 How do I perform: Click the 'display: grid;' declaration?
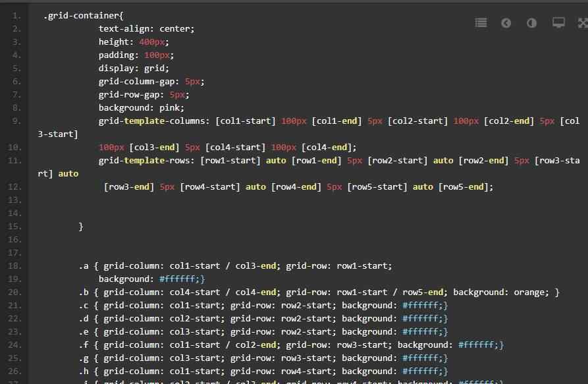tap(134, 69)
